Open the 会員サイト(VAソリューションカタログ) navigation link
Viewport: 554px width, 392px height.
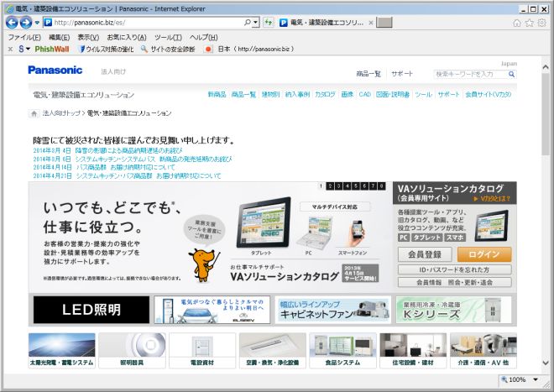[489, 94]
